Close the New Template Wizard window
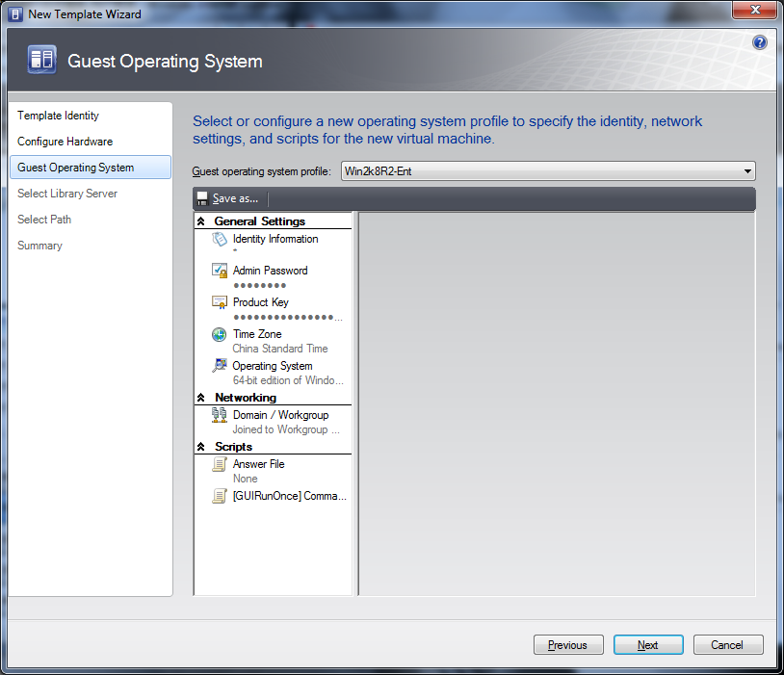784x675 pixels. 755,10
